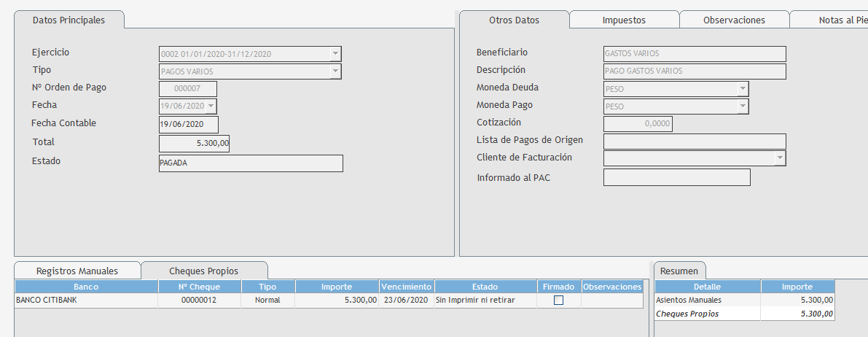
Task: Select the BANCO CITIBANK cheque row
Action: (x=86, y=300)
